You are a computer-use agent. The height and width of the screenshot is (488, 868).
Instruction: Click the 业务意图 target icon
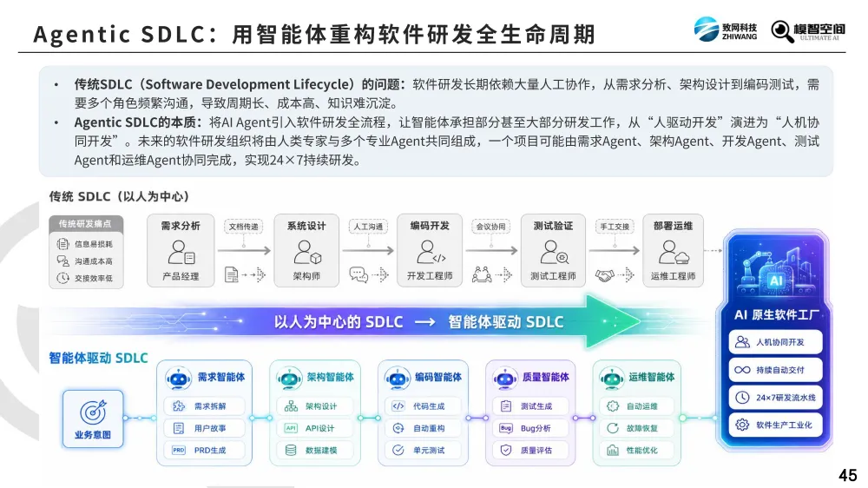[x=93, y=412]
